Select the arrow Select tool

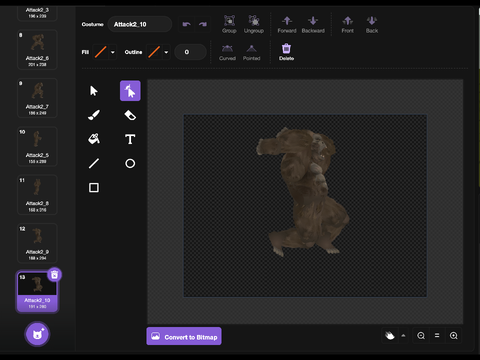(94, 91)
